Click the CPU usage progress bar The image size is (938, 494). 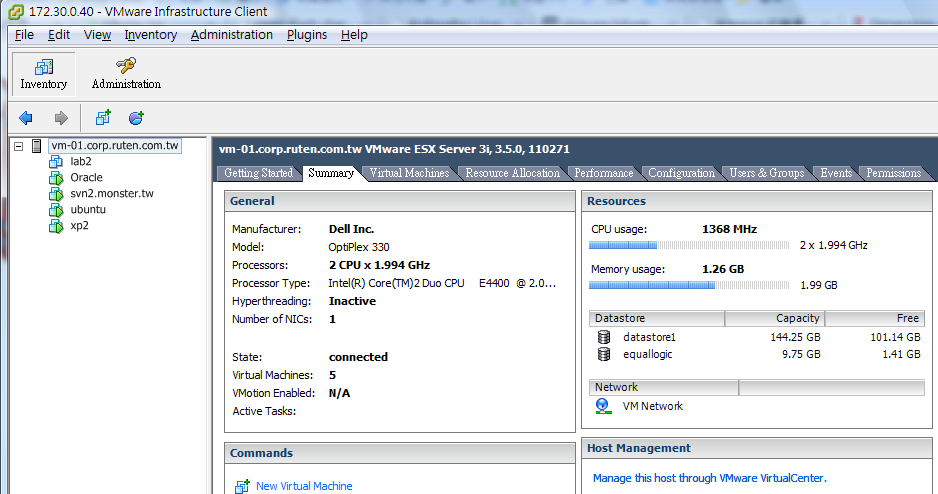click(x=689, y=245)
